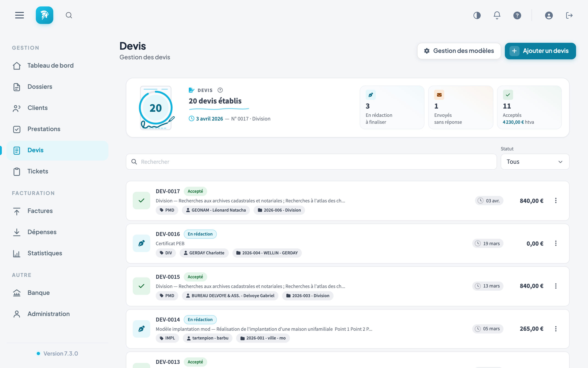Screen dimensions: 588x368
Task: Click the Accepté badge on DEV-0017
Action: pos(195,191)
